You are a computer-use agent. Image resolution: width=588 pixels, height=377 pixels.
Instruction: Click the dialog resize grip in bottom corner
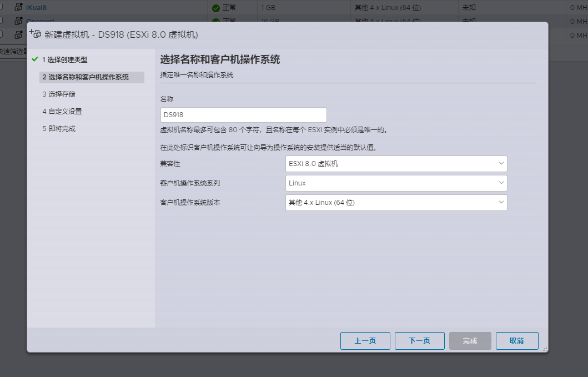tap(544, 348)
